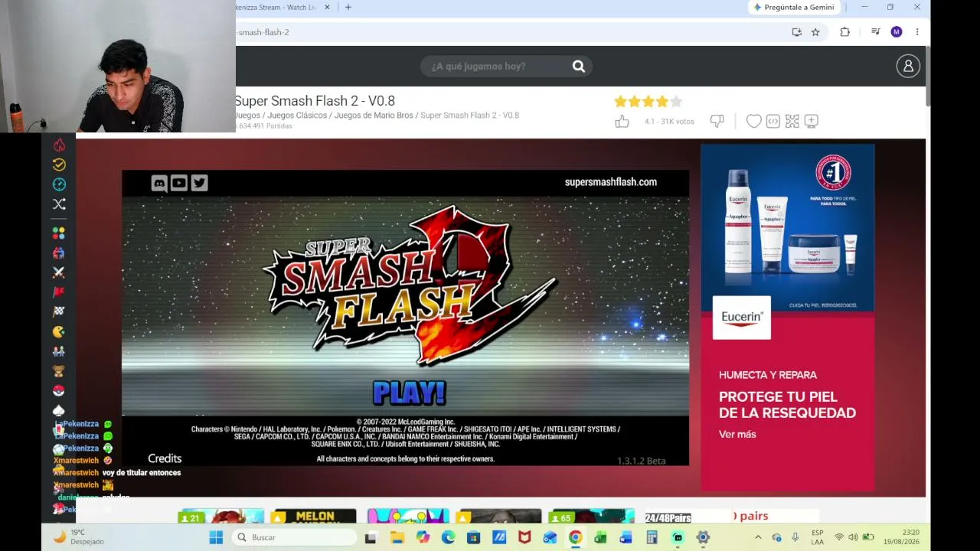Open the four colored dots category
Viewport: 980px width, 551px height.
(x=59, y=233)
